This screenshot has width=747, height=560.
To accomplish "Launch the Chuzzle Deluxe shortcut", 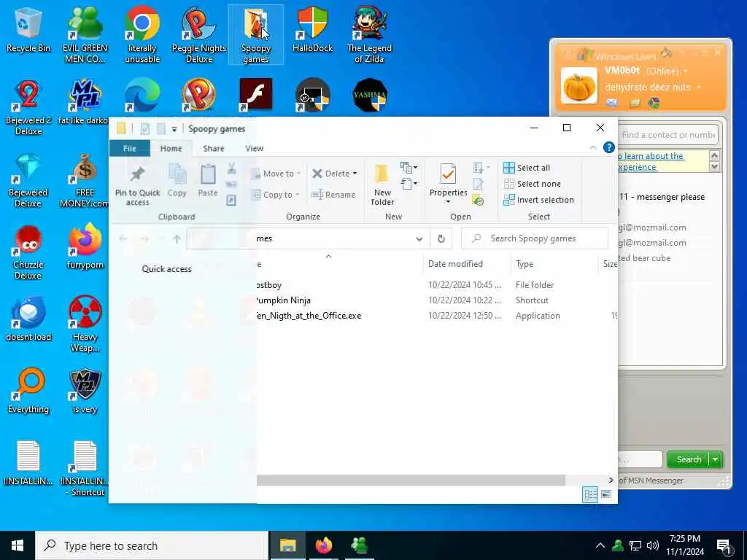I will coord(28,252).
